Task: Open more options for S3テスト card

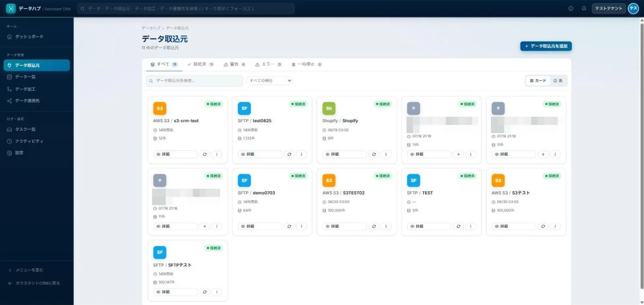Action: point(555,226)
